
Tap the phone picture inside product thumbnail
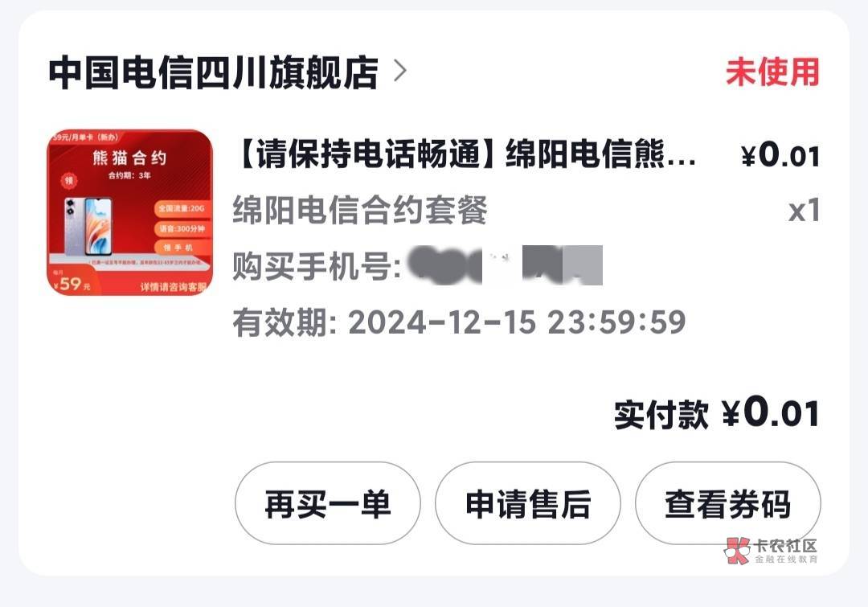click(88, 227)
